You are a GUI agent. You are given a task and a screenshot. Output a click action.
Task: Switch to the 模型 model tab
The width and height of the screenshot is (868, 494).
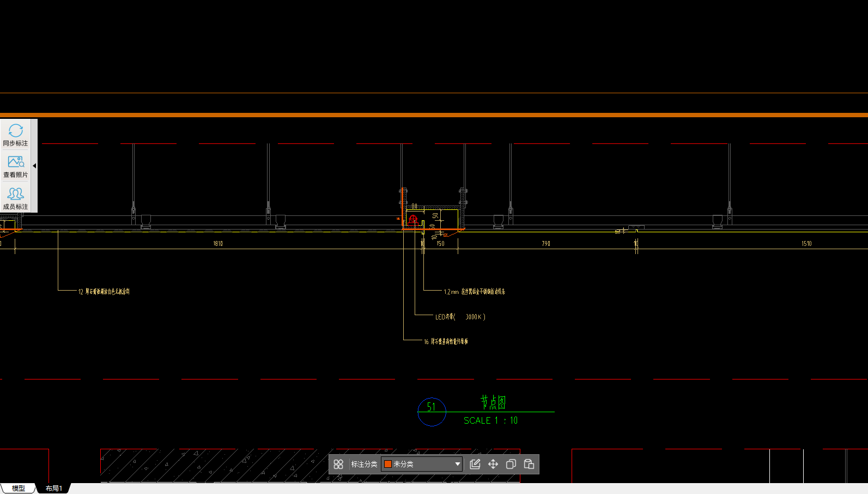point(18,489)
